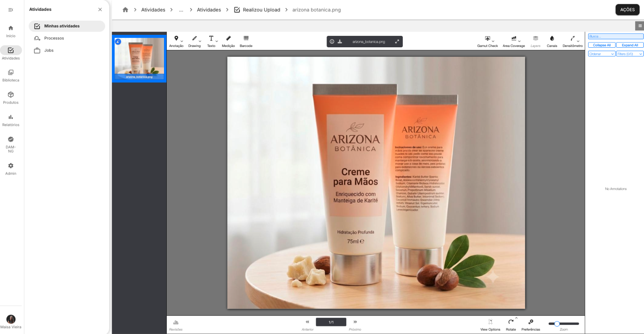Collapse the left sidebar menu icon
The width and height of the screenshot is (644, 334).
coord(11,10)
